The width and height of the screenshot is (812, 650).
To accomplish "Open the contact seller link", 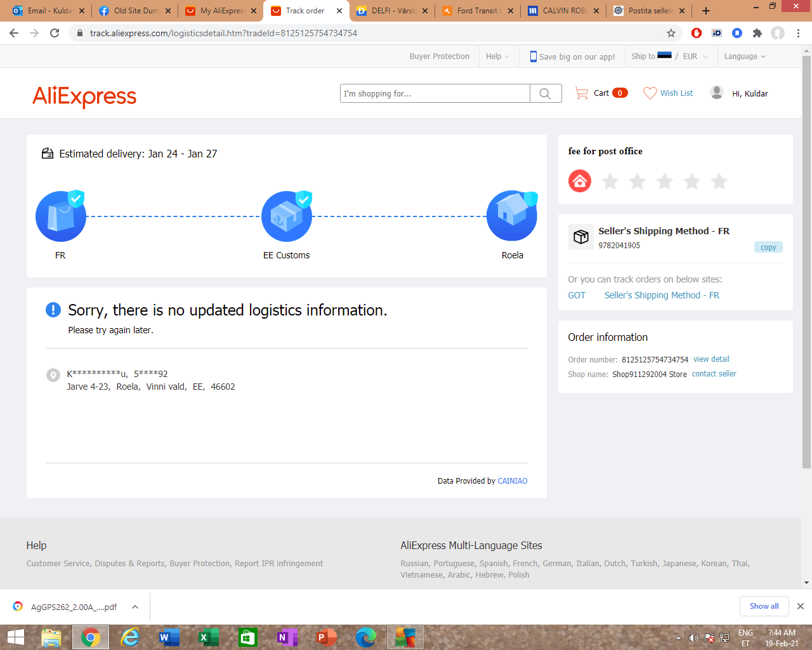I will 714,374.
